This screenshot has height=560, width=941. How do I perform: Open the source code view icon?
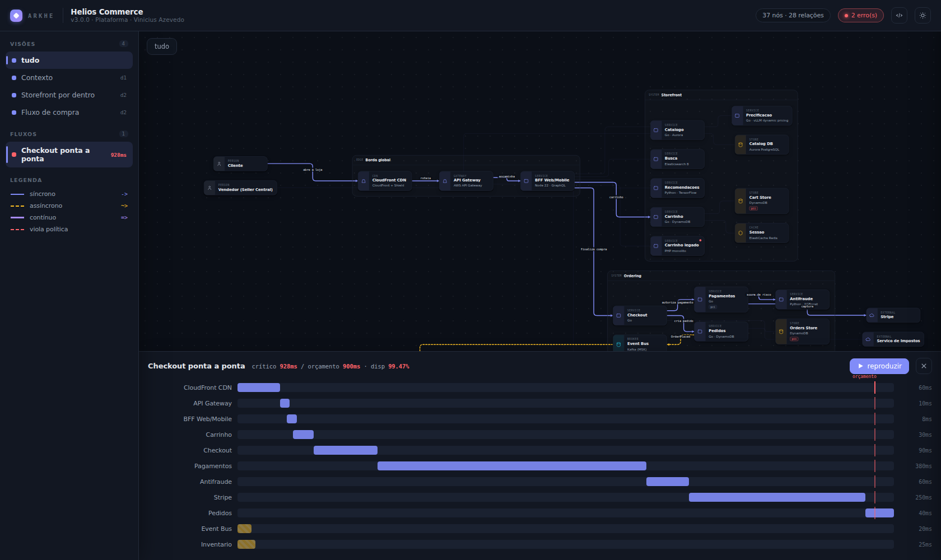pos(899,16)
